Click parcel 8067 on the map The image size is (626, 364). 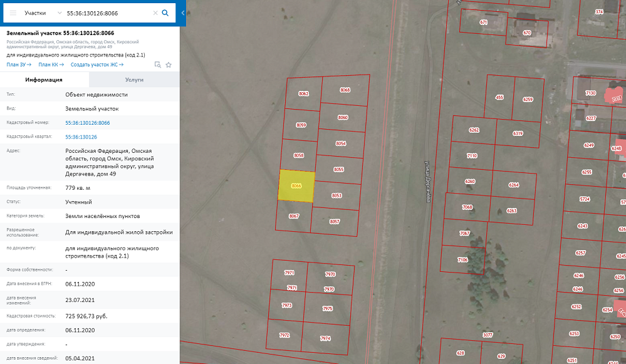(294, 216)
